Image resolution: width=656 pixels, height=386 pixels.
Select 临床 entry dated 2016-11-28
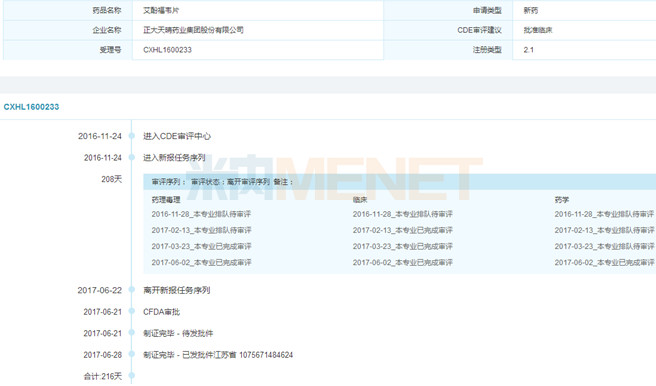point(402,214)
